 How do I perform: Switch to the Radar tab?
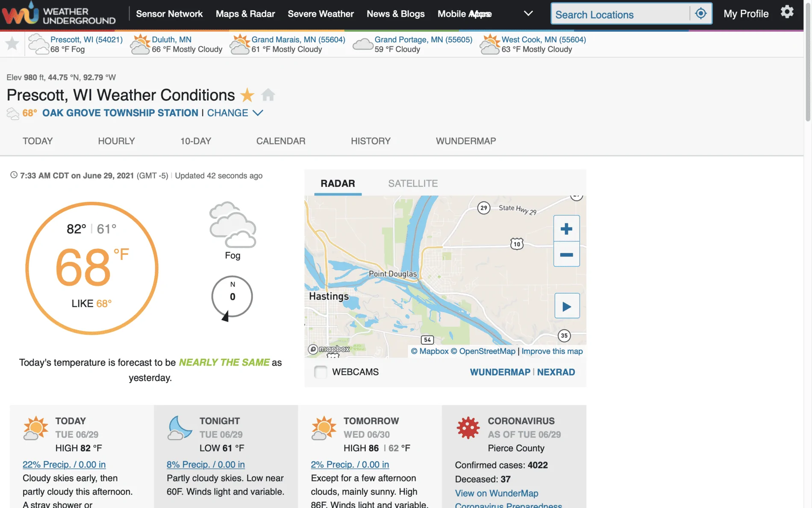338,183
